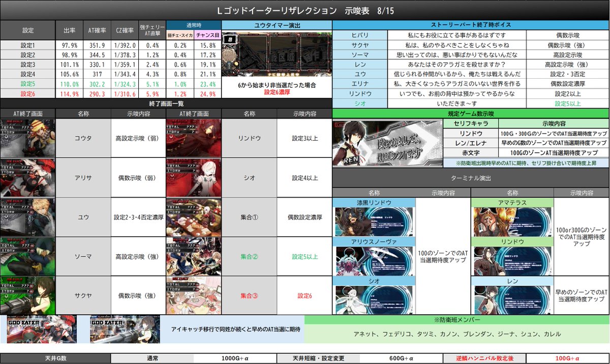Select the 600G+α ceiling value
The image size is (610, 364).
[x=402, y=358]
